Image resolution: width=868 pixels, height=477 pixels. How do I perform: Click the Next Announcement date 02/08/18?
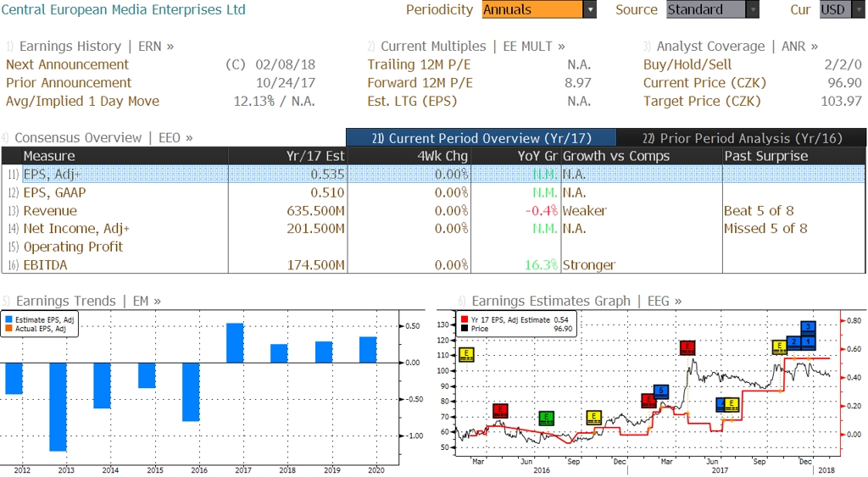(x=285, y=64)
